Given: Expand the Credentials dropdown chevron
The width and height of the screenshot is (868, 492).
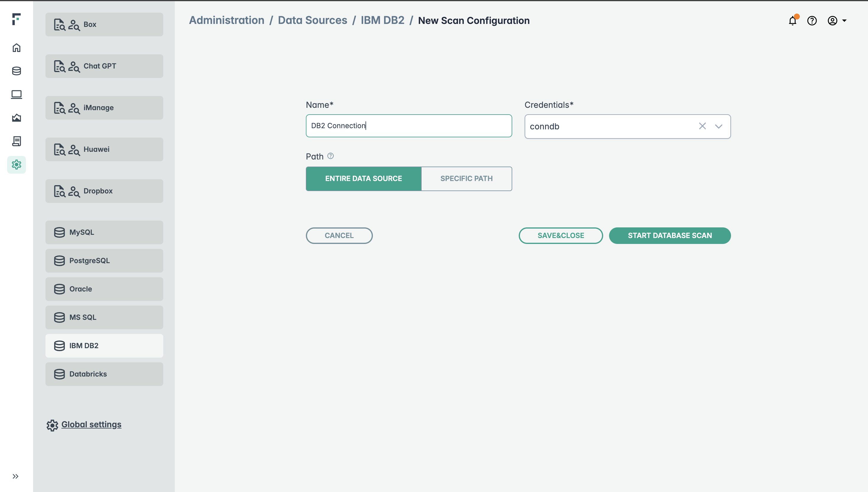Looking at the screenshot, I should click(x=718, y=126).
